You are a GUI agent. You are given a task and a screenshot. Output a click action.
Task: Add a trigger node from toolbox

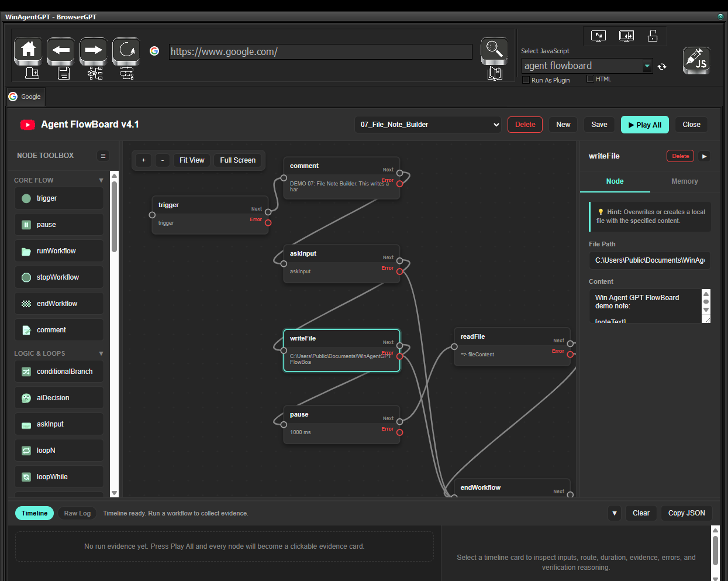click(59, 198)
